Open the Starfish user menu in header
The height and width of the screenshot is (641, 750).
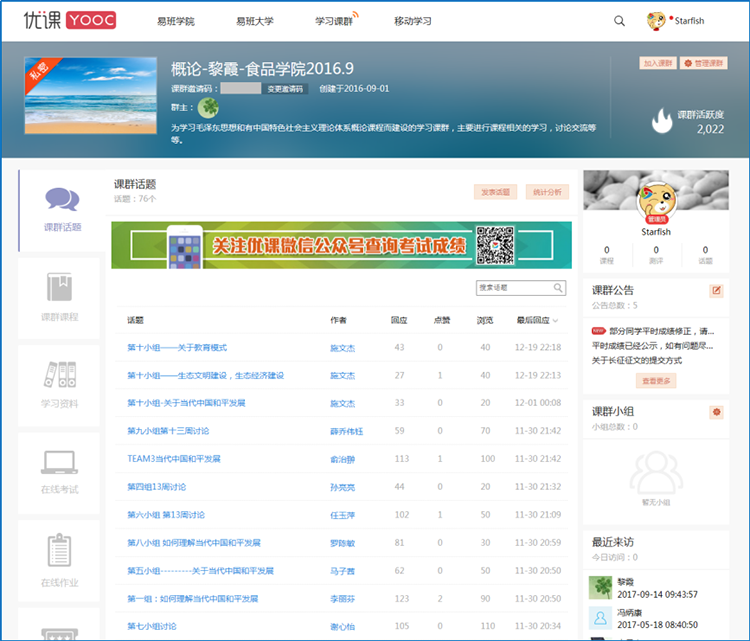[674, 21]
